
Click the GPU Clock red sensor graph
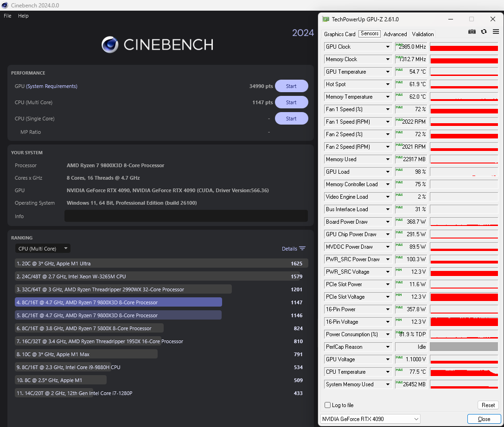tap(464, 47)
